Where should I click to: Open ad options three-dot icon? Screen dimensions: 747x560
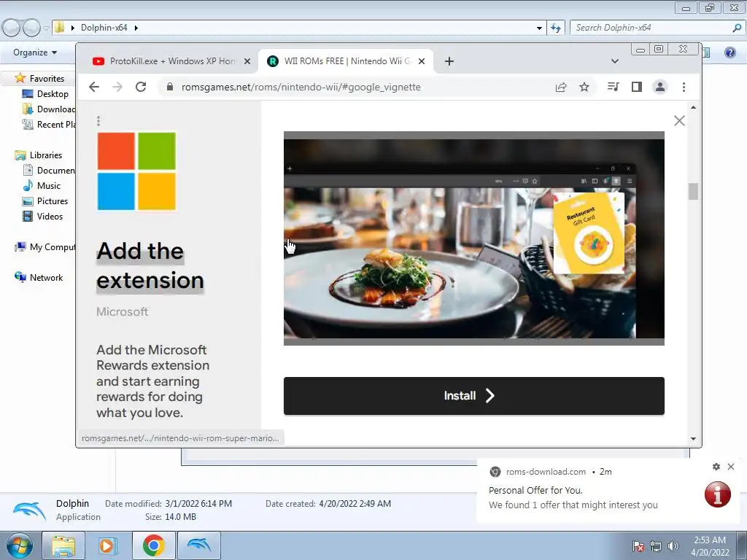tap(98, 121)
